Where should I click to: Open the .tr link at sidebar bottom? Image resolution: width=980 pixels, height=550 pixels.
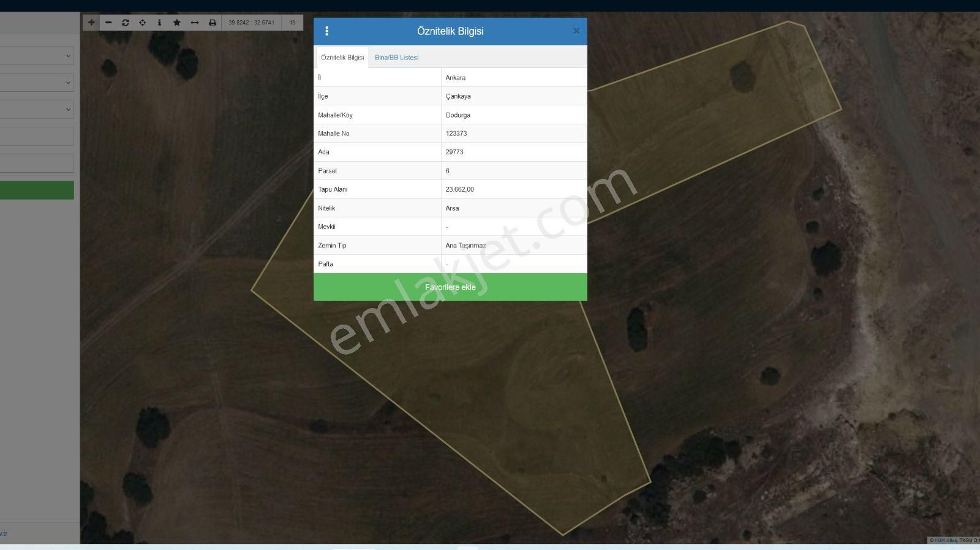click(4, 534)
